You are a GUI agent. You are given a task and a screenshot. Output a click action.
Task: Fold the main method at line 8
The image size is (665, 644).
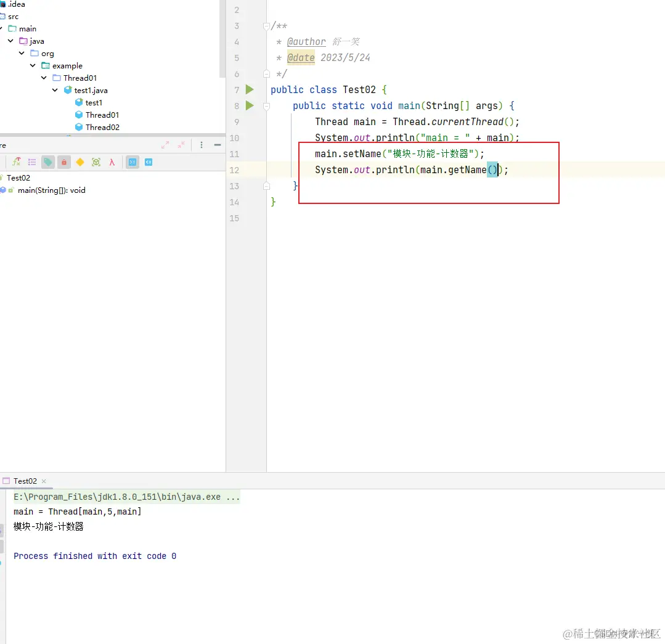tap(266, 106)
